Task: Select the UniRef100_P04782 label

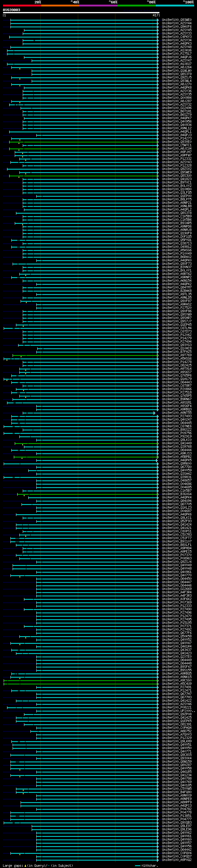Action: point(176,809)
